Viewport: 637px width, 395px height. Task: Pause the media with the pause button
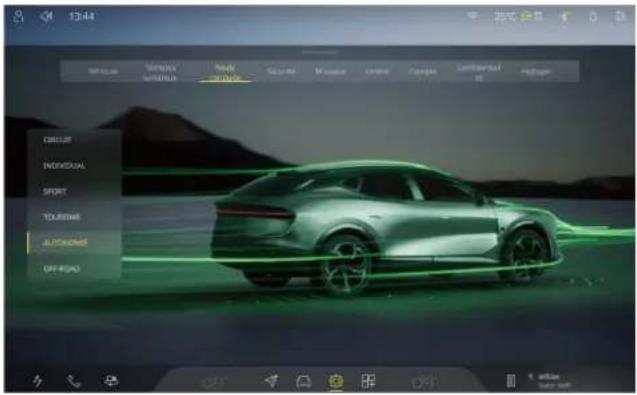click(511, 381)
